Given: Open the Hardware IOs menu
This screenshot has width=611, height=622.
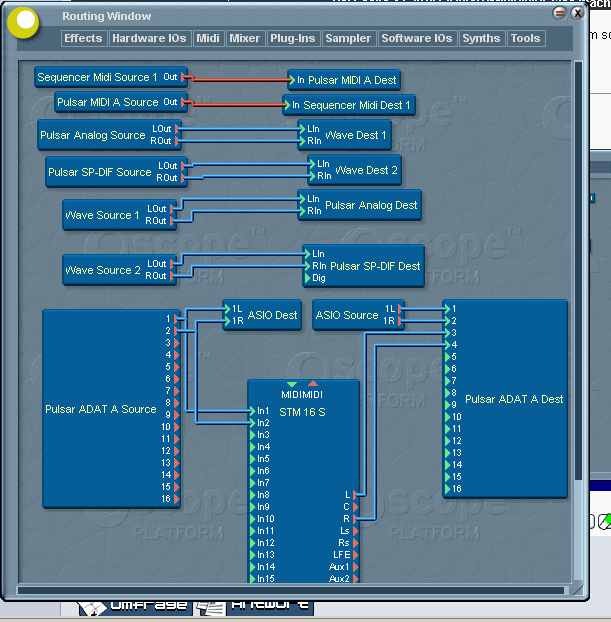Looking at the screenshot, I should click(149, 38).
